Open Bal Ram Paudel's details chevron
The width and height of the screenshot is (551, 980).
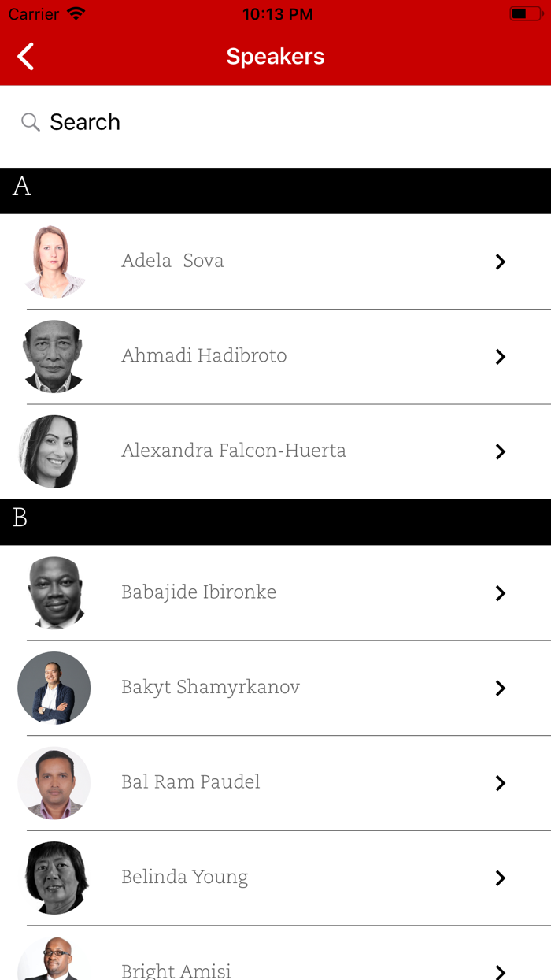tap(501, 782)
